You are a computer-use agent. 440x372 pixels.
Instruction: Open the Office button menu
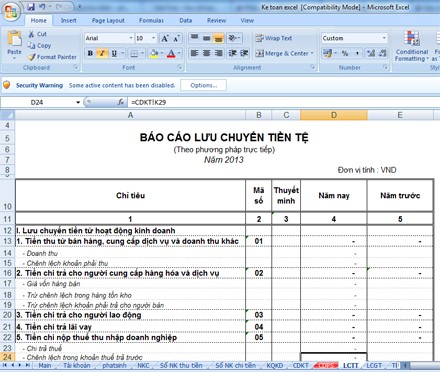11,12
